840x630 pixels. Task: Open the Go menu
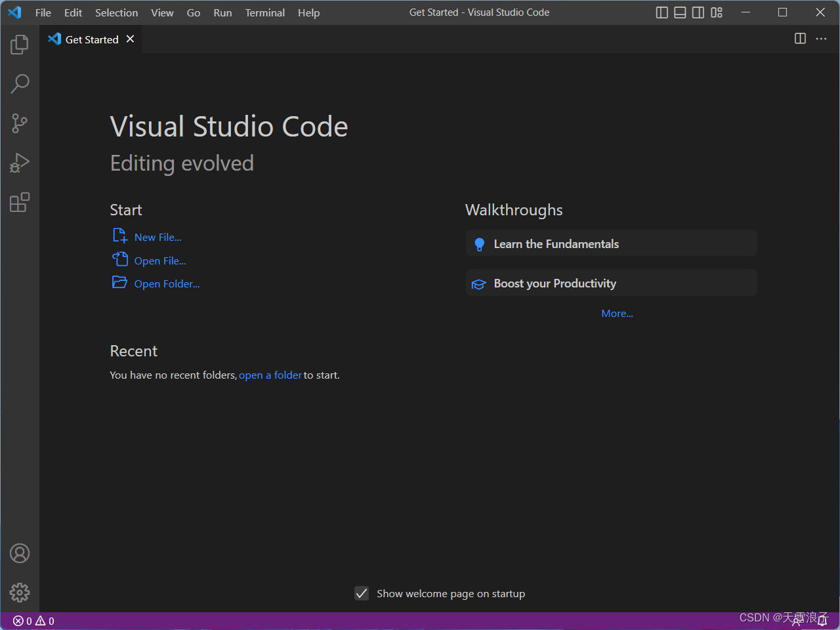[x=194, y=12]
